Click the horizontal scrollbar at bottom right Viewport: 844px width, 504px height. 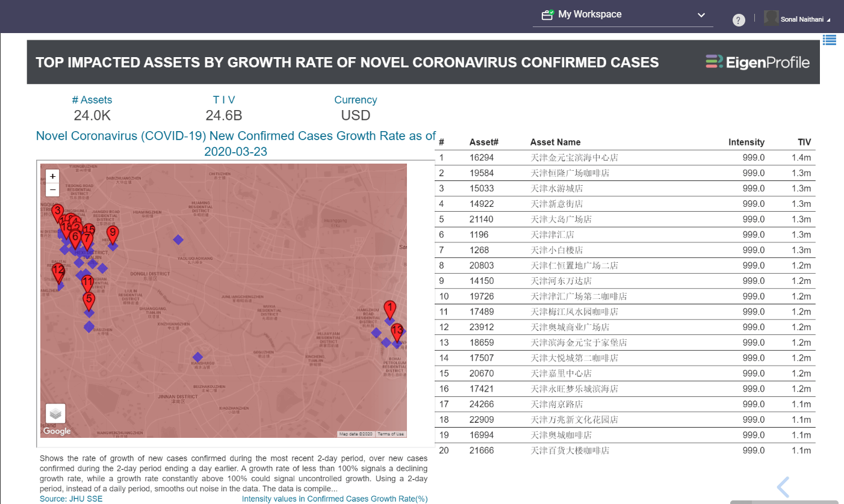pos(784,502)
